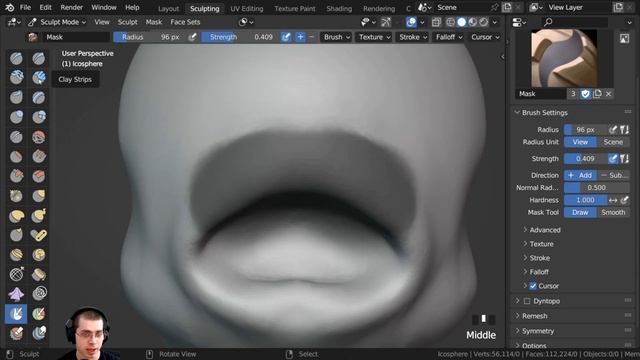Image resolution: width=640 pixels, height=360 pixels.
Task: Open the Face Sets menu
Action: pyautogui.click(x=185, y=22)
